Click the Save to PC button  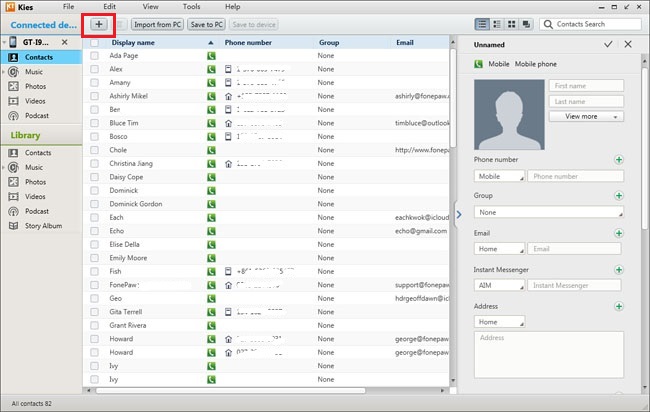(206, 24)
